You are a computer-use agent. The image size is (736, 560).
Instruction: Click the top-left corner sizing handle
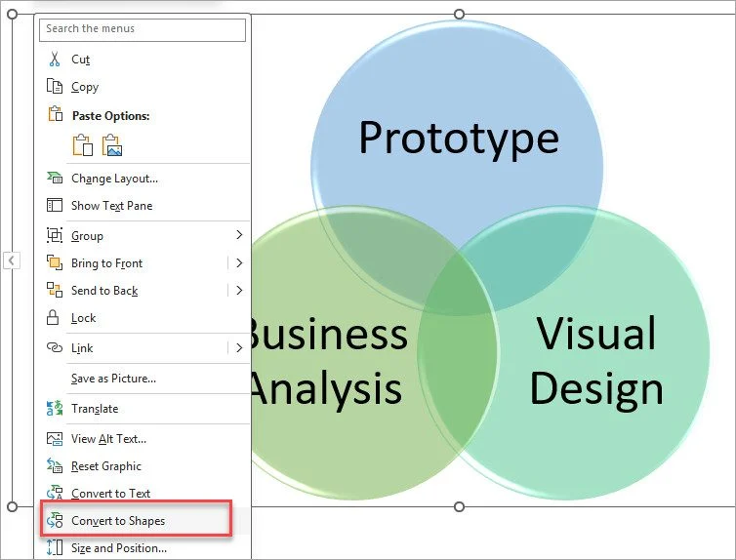[13, 14]
